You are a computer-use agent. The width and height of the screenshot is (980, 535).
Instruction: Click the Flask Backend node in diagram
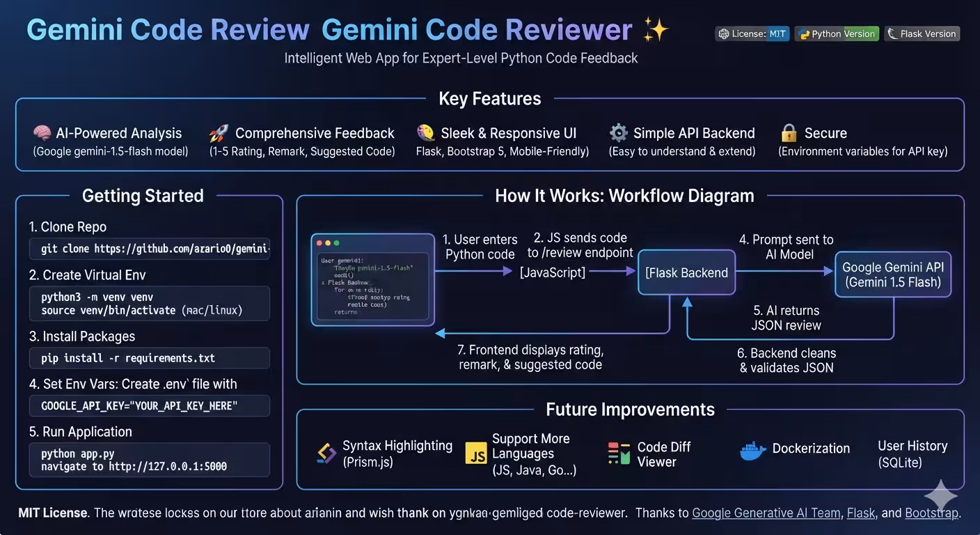click(687, 273)
